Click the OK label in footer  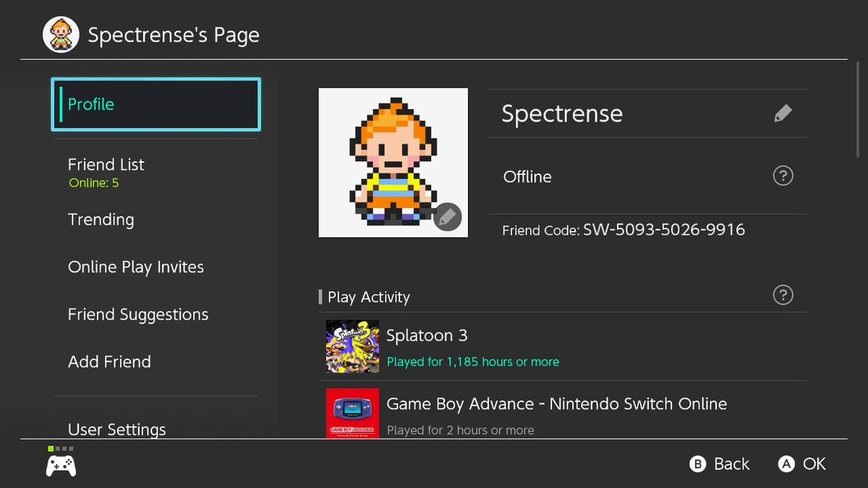814,464
